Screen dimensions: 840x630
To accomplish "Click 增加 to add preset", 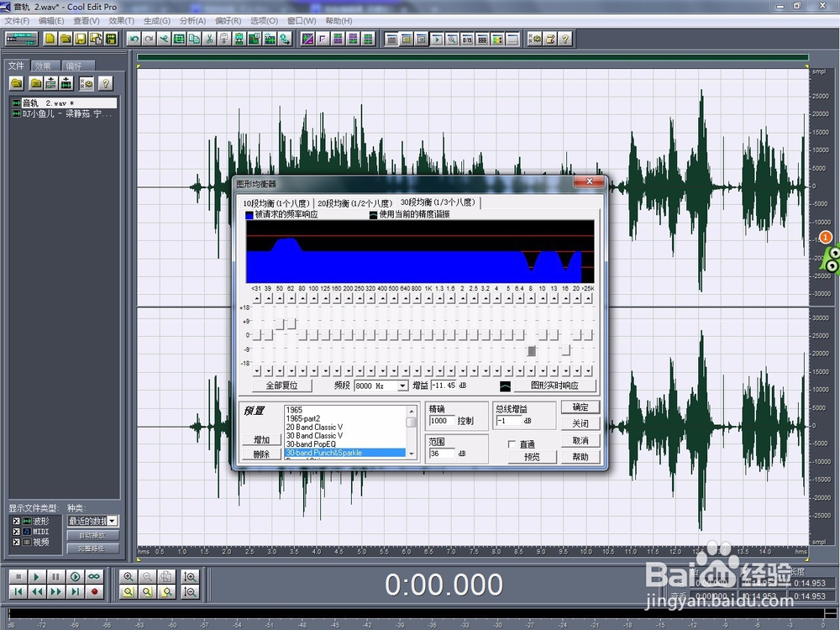I will tap(261, 440).
